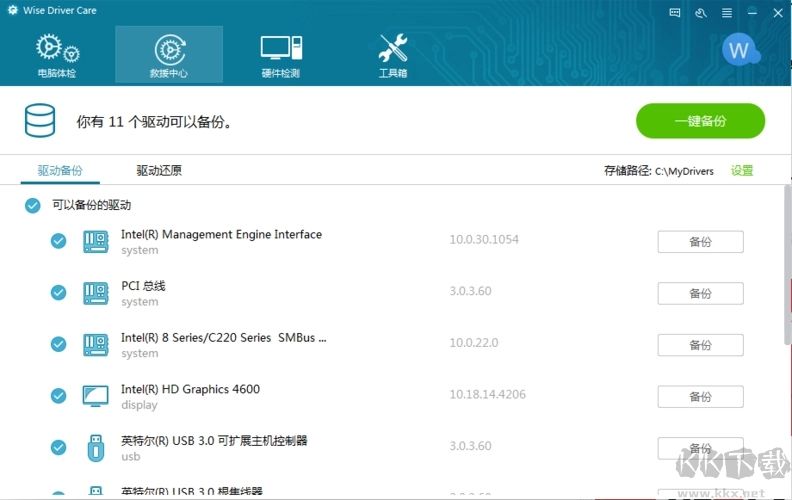Open the 电脑体检 computer checkup section
Image resolution: width=792 pixels, height=500 pixels.
point(57,56)
